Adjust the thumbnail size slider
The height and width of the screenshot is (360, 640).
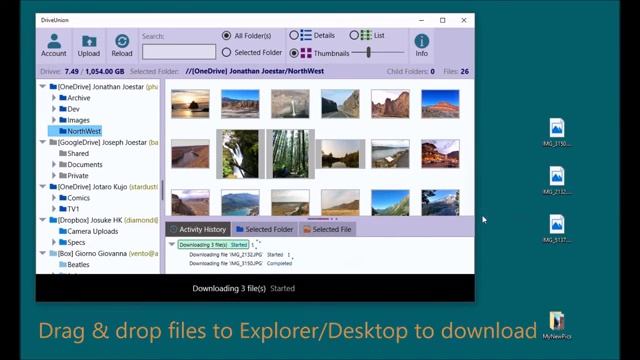coord(369,52)
